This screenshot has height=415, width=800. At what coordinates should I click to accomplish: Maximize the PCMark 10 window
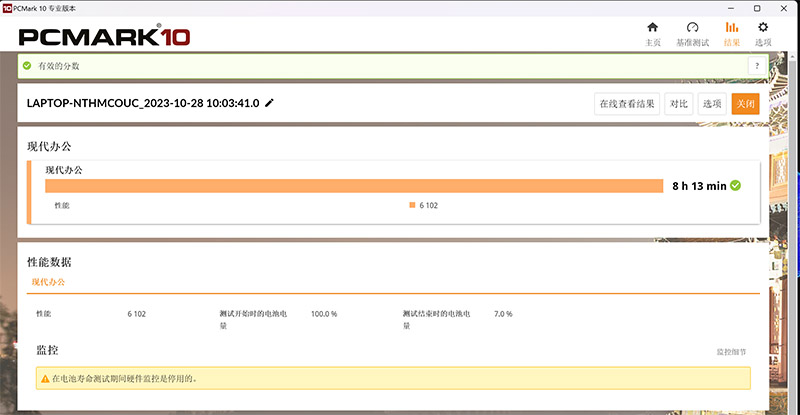click(x=757, y=8)
